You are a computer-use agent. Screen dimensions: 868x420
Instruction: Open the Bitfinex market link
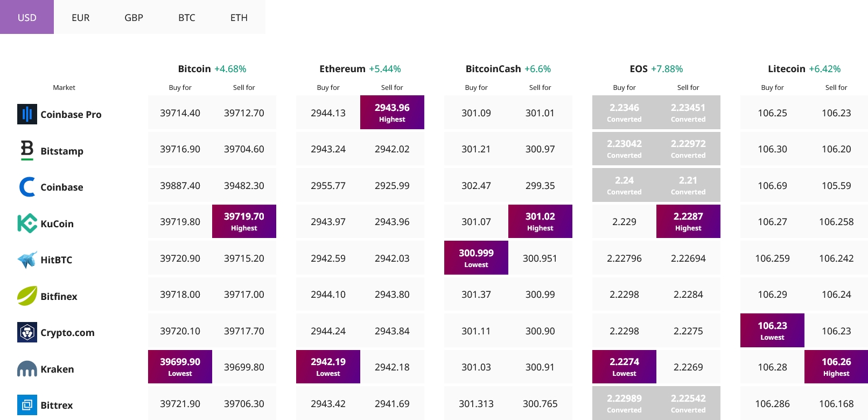59,296
